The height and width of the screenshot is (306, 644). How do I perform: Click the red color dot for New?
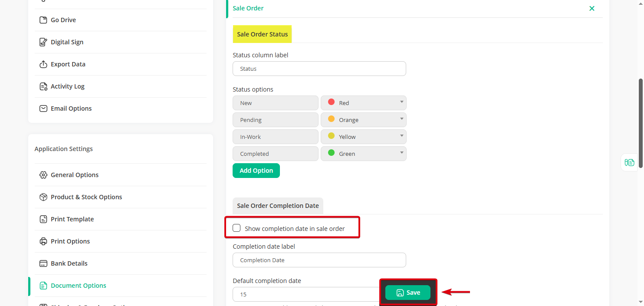tap(331, 102)
